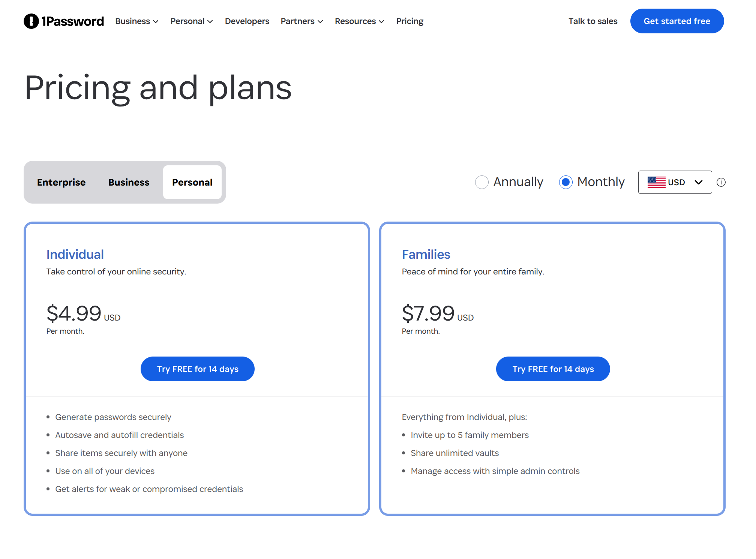Click the Get started free button
Image resolution: width=756 pixels, height=559 pixels.
pyautogui.click(x=676, y=21)
